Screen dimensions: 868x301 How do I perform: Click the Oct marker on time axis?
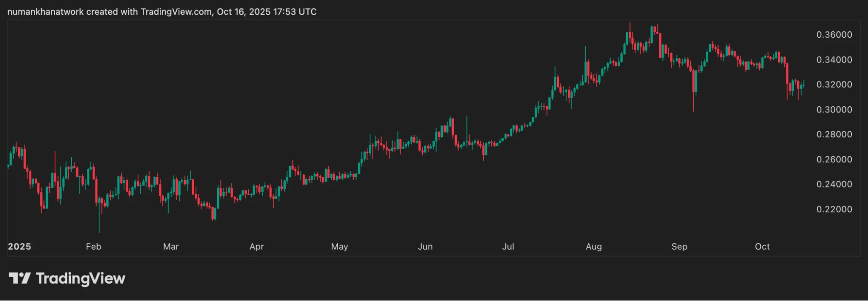(762, 246)
